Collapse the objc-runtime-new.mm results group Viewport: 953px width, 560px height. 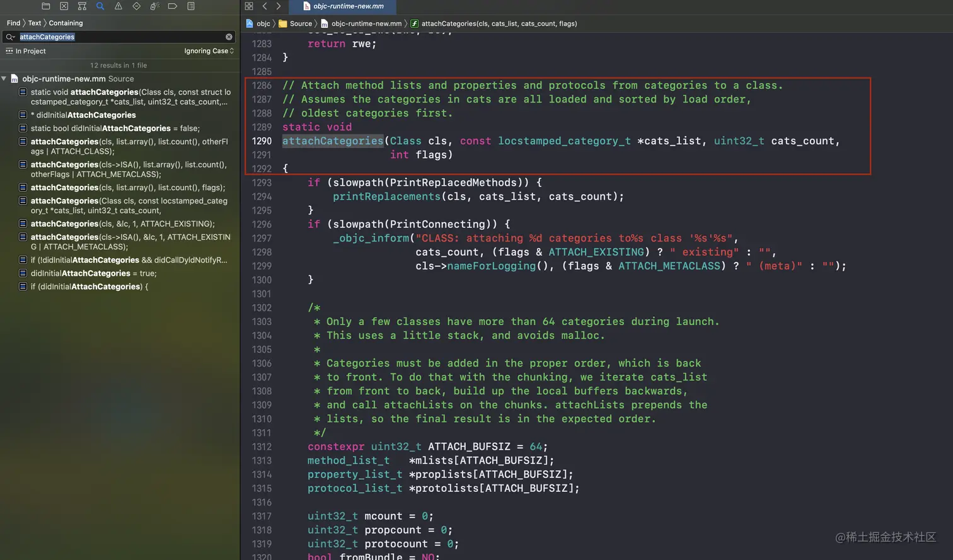pyautogui.click(x=4, y=79)
